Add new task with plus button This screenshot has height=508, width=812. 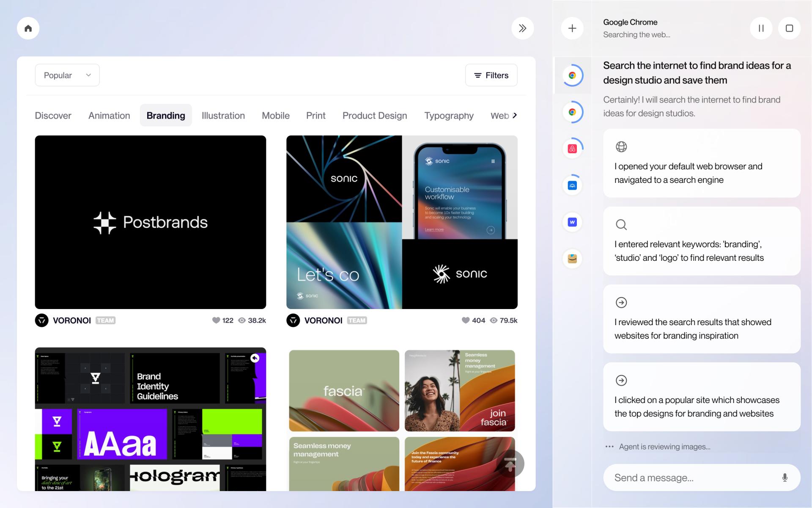[x=572, y=28]
